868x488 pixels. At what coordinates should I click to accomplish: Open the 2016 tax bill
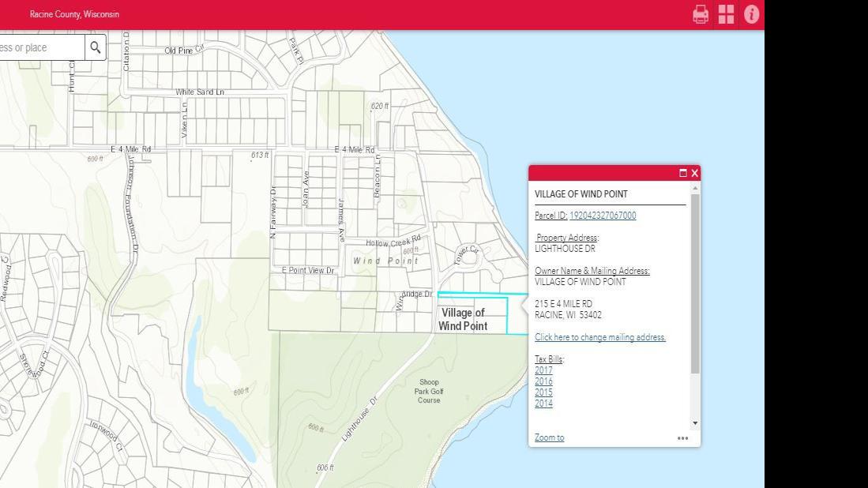tap(543, 381)
